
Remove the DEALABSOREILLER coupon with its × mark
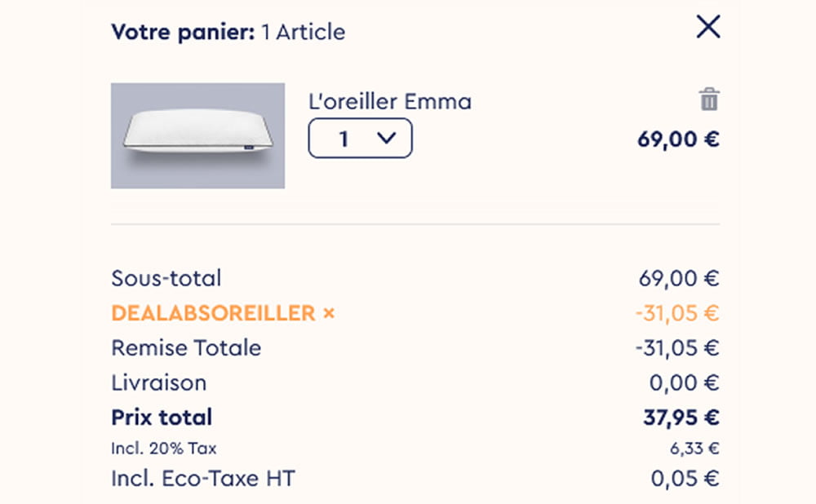329,313
